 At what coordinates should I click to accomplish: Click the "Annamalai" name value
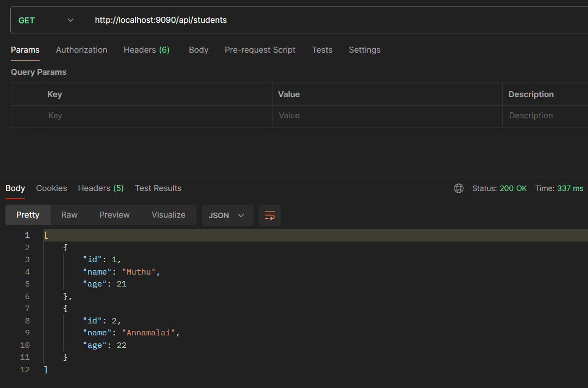pyautogui.click(x=149, y=333)
